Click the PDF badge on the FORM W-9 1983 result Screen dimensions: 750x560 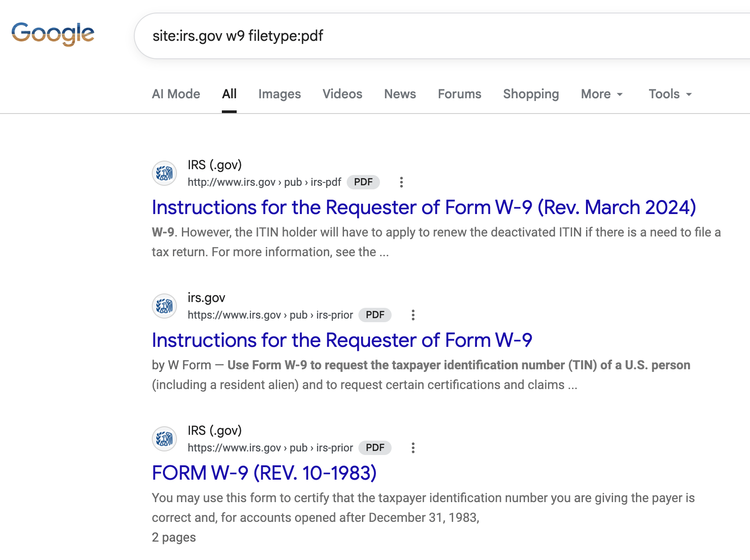[x=375, y=448]
